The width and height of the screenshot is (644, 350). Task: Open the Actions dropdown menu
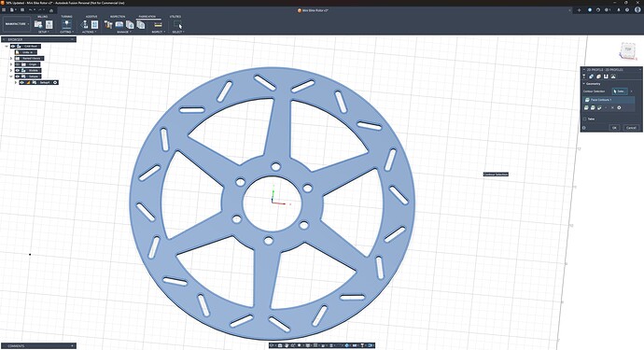(x=89, y=32)
